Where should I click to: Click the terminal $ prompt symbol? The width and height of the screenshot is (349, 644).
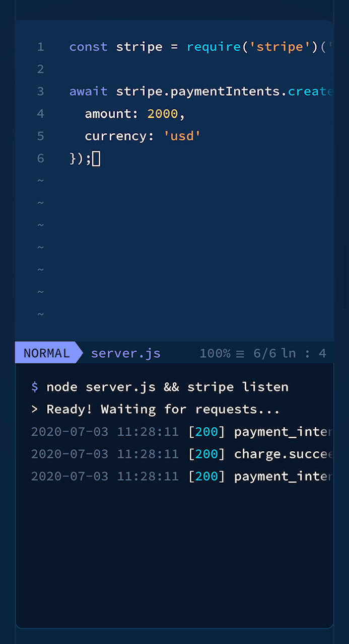[35, 387]
